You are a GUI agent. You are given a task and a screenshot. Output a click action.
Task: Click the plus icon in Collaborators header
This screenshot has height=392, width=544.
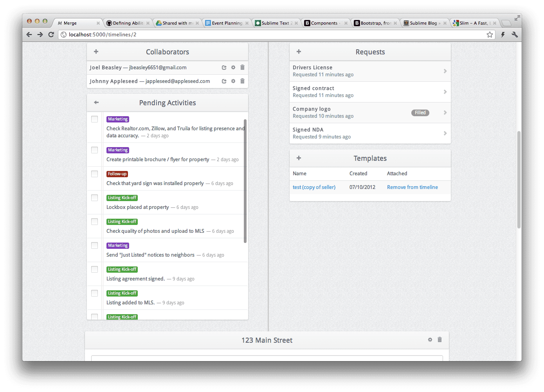tap(96, 52)
